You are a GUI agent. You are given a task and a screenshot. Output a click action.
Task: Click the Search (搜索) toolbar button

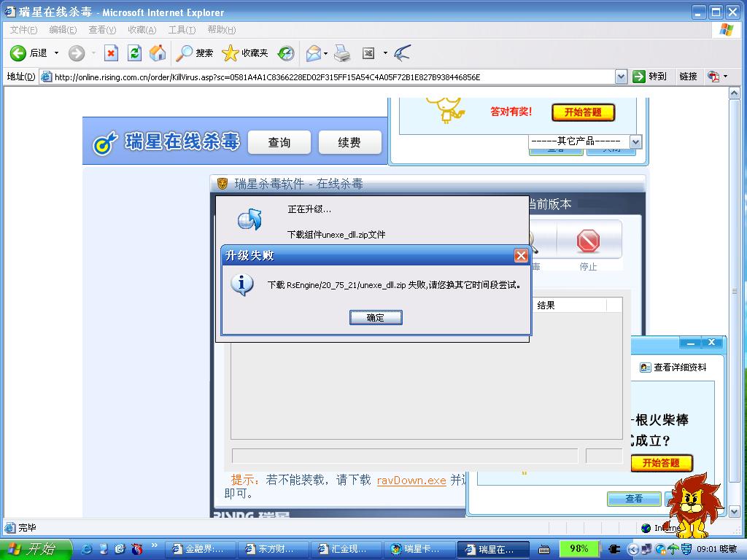tap(194, 52)
